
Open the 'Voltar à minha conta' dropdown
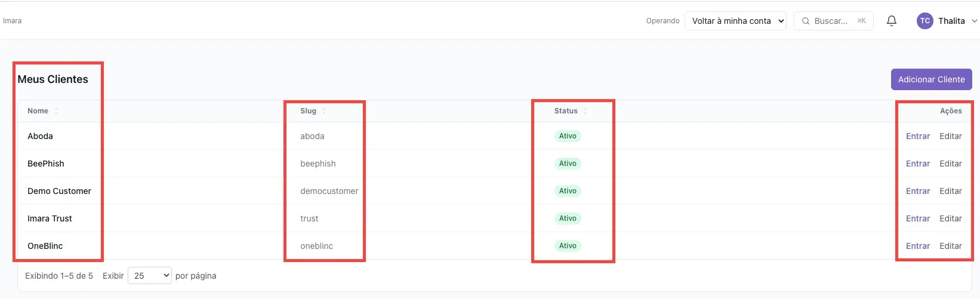pos(735,21)
